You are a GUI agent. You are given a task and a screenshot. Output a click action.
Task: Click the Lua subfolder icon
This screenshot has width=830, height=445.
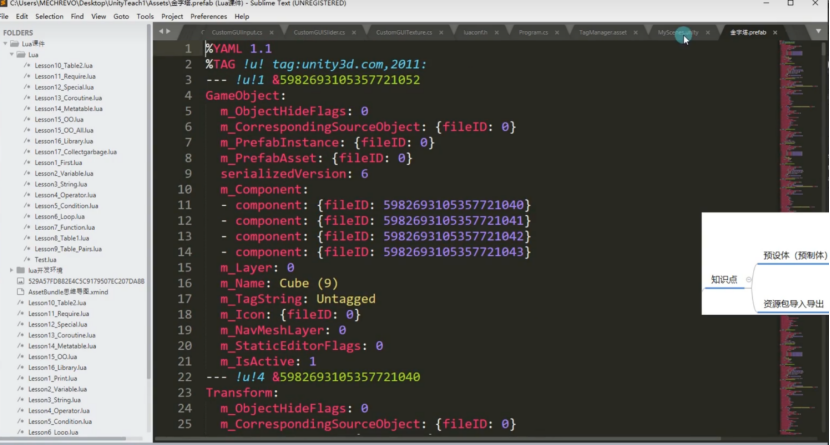point(21,55)
